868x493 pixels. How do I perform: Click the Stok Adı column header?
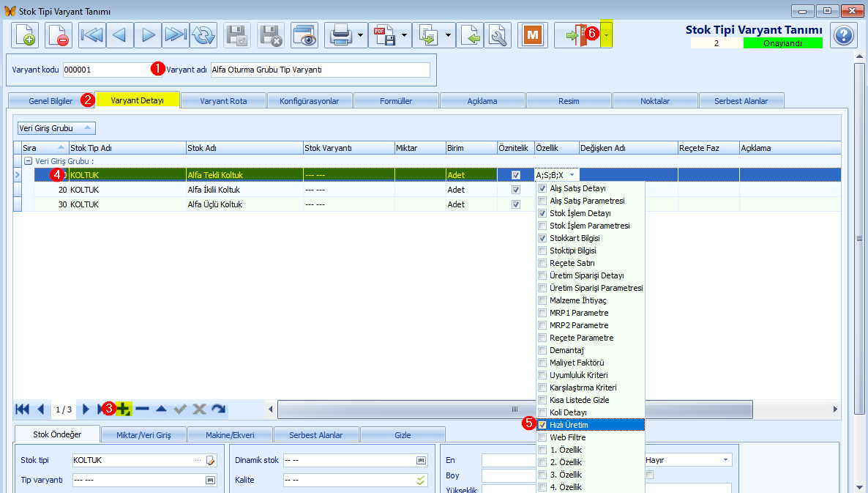[x=244, y=148]
